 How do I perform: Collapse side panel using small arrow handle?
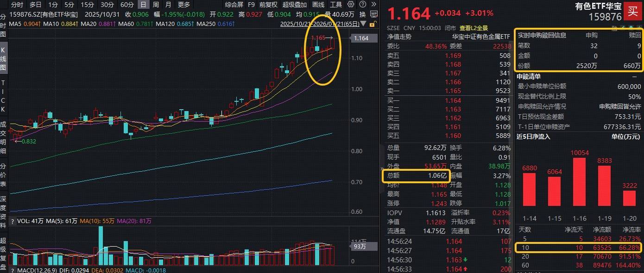coord(383,169)
